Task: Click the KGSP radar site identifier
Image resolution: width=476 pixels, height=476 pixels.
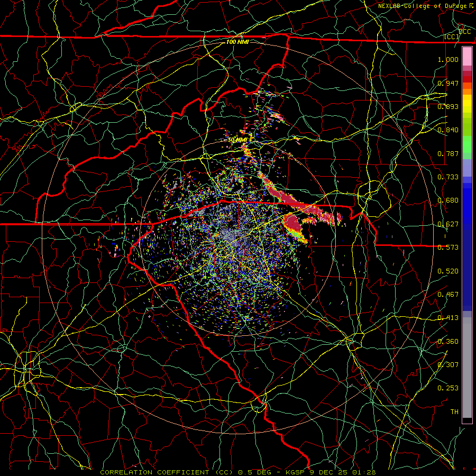Action: 296,472
